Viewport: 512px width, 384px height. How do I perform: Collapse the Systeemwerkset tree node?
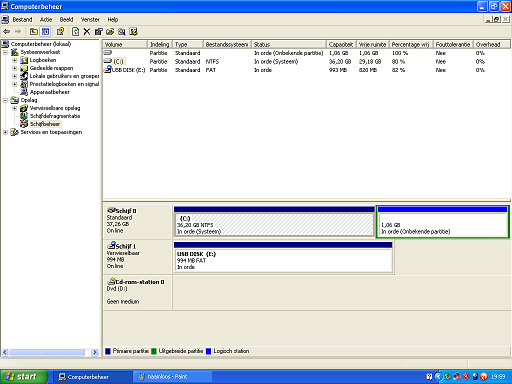(5, 52)
